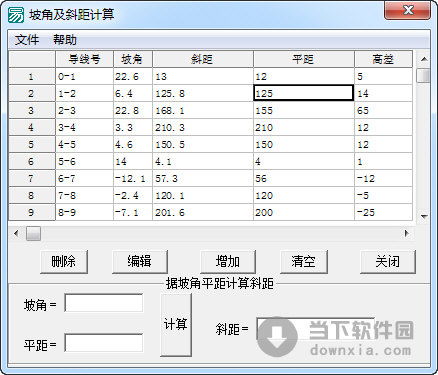Select row header 8
This screenshot has width=438, height=375.
click(32, 196)
